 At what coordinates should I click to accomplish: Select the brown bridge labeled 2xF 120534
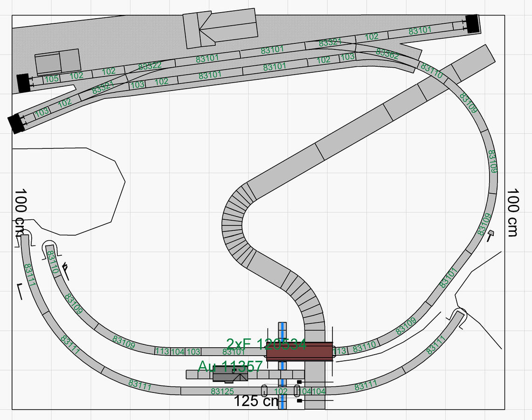[x=299, y=351]
